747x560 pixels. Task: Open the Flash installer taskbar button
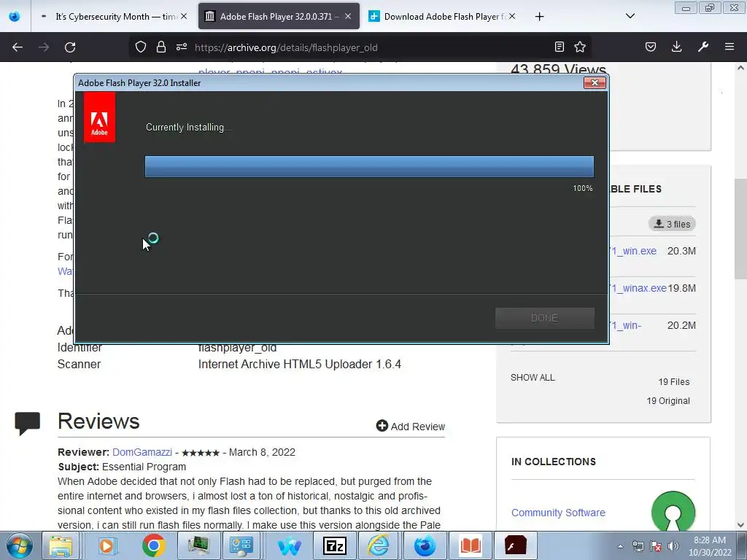click(x=515, y=545)
